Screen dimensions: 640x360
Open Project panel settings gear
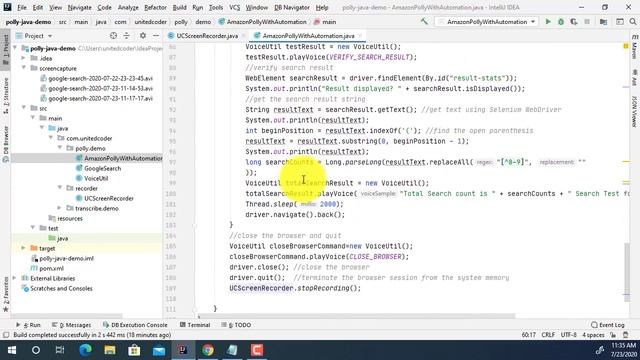[143, 36]
